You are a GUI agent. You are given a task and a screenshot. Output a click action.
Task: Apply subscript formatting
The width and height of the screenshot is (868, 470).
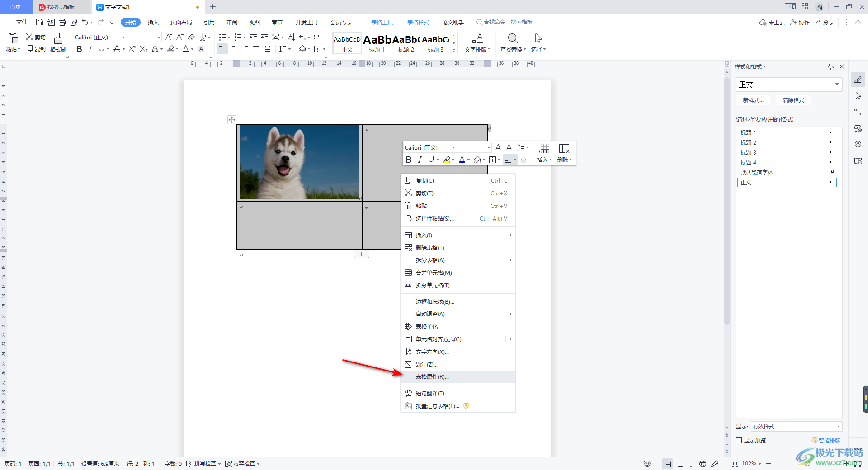(x=144, y=49)
